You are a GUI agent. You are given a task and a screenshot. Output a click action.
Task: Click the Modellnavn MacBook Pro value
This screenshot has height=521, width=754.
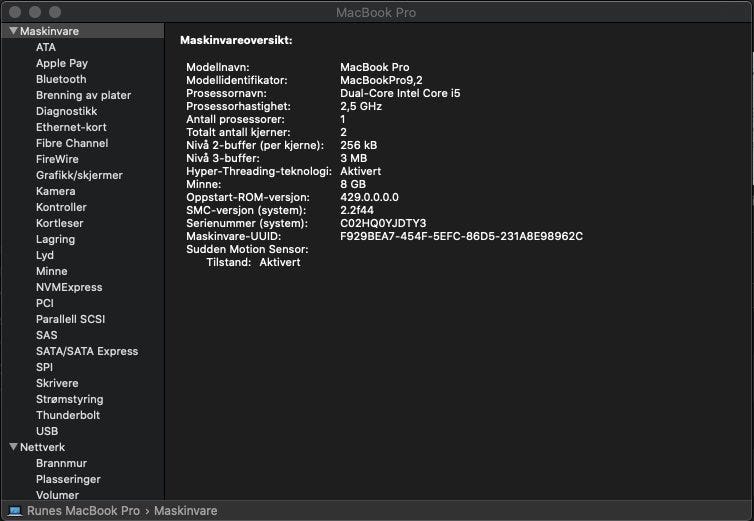pyautogui.click(x=375, y=67)
